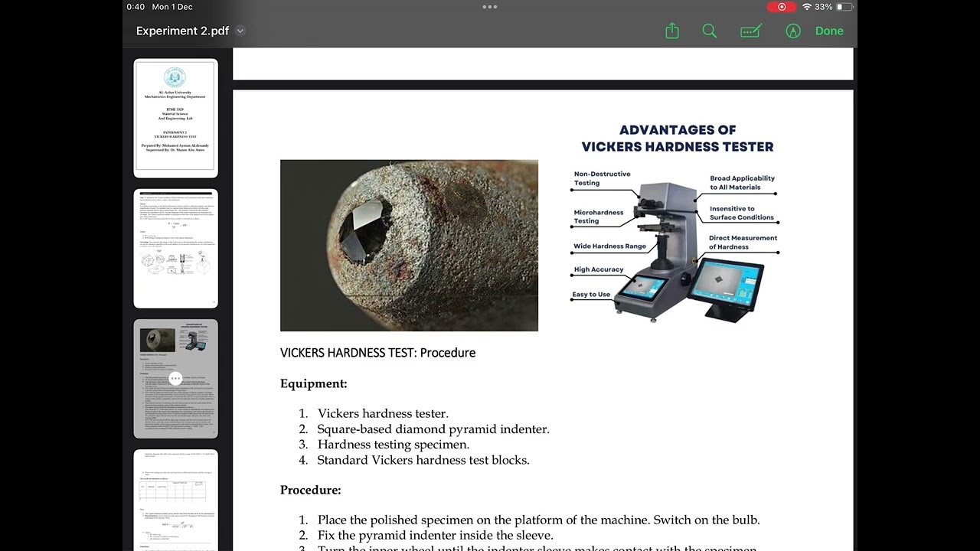Select the fourth page thumbnail with results table

tap(176, 500)
